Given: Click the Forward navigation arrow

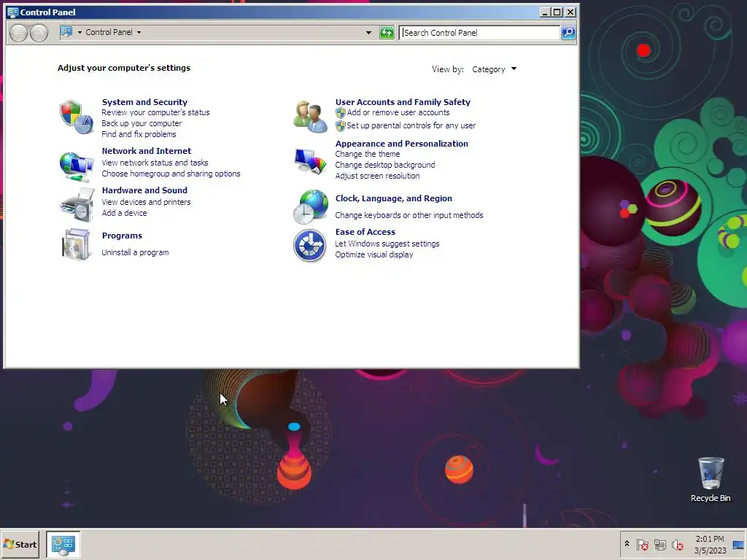Looking at the screenshot, I should tap(39, 33).
